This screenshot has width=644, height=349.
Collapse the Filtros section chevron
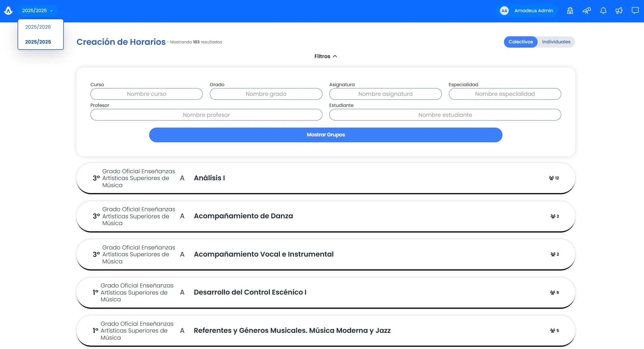335,56
